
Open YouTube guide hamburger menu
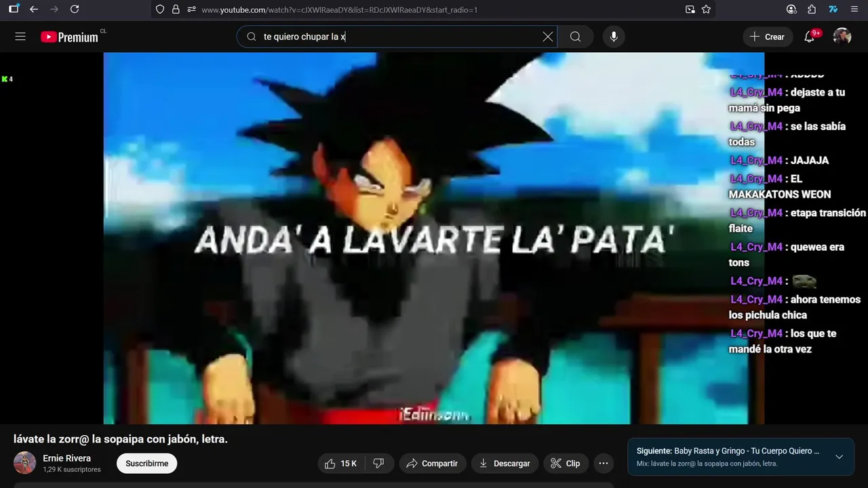tap(20, 37)
